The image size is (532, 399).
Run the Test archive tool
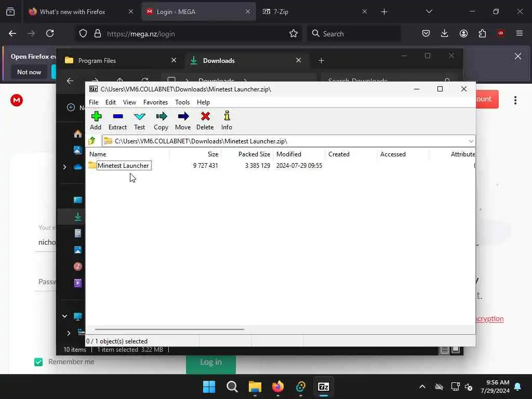(x=139, y=121)
